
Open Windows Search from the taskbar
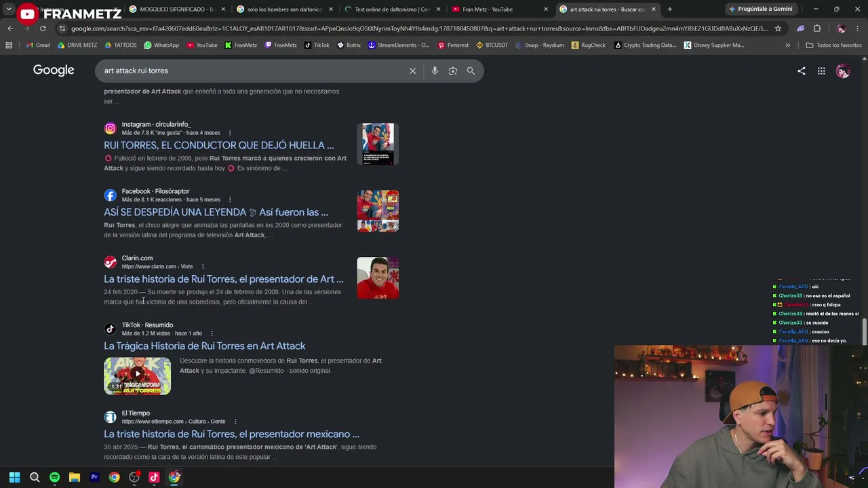pyautogui.click(x=35, y=477)
